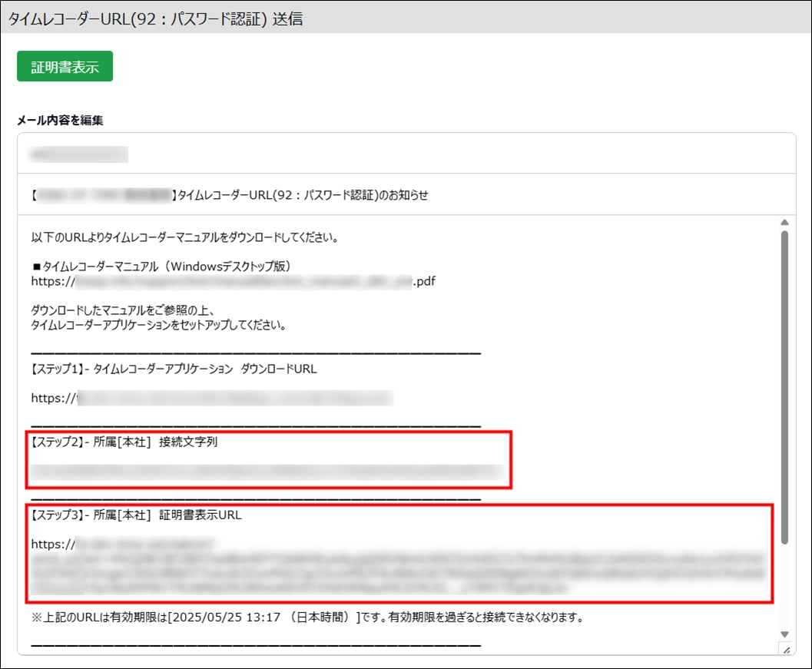Click the 【ステップ1】 ダウンロードURL heading

click(x=174, y=369)
